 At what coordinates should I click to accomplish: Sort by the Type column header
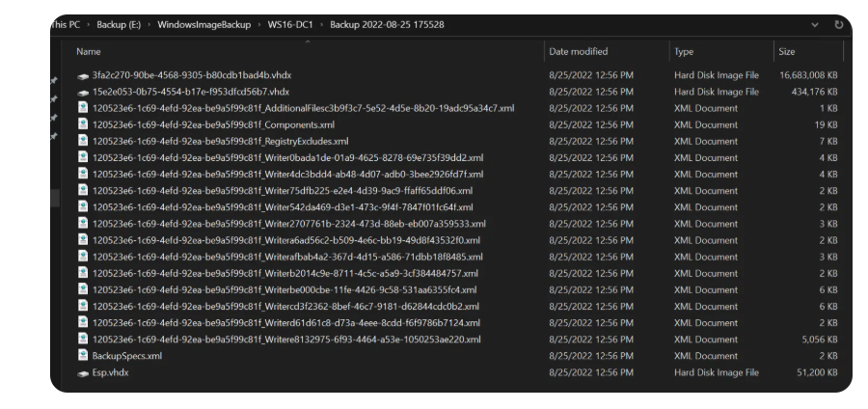tap(683, 50)
